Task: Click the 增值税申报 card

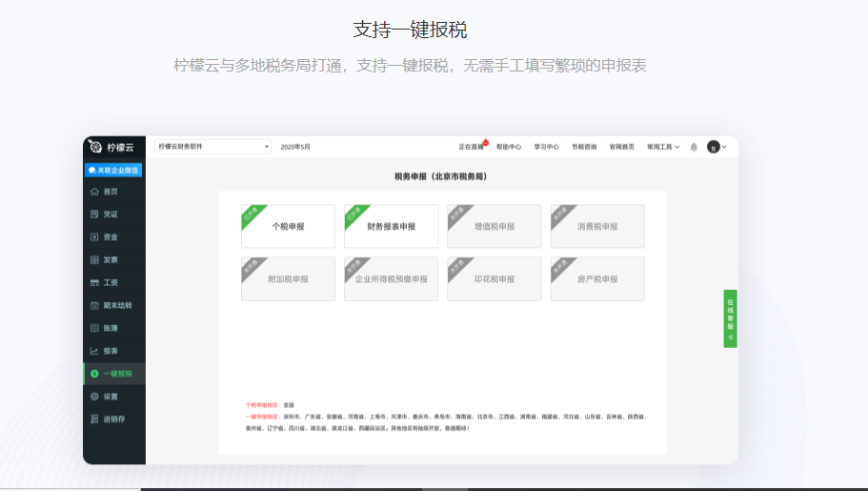Action: point(495,226)
